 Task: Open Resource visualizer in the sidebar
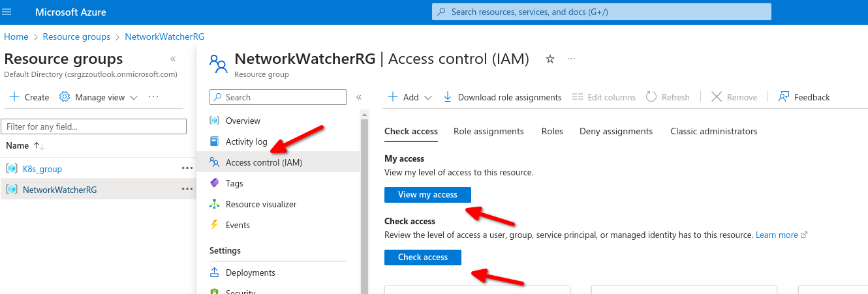click(x=261, y=204)
